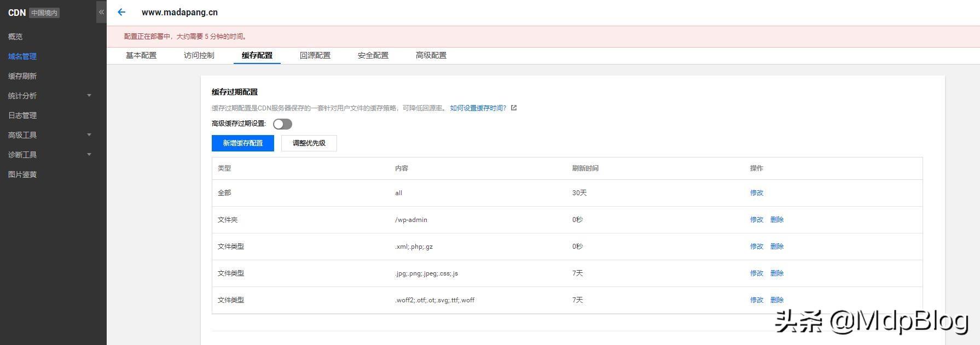Toggle the advanced cache expiration switch
This screenshot has height=345, width=980.
pyautogui.click(x=282, y=124)
